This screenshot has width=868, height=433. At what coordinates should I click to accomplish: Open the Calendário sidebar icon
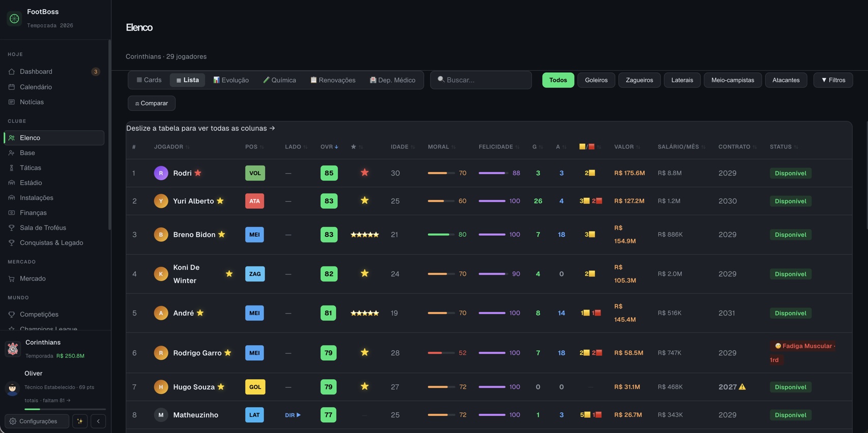click(12, 87)
